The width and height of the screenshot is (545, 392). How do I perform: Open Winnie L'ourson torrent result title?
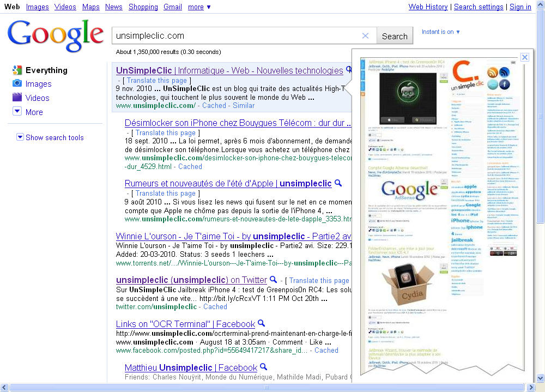point(234,236)
